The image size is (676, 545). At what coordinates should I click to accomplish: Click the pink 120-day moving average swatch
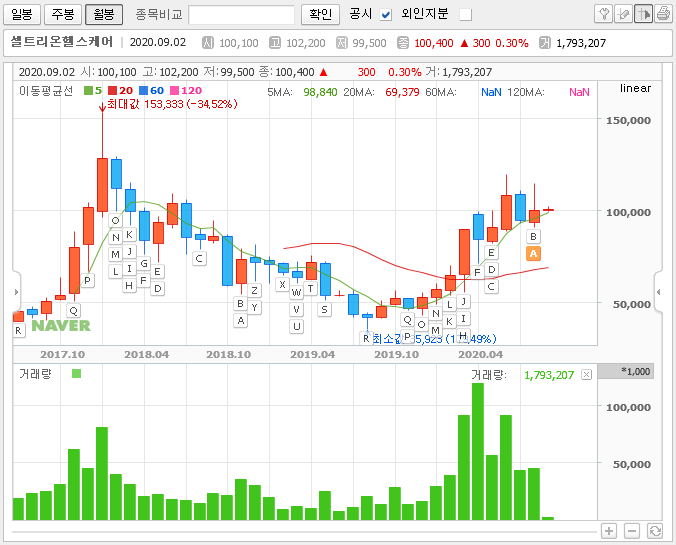175,91
